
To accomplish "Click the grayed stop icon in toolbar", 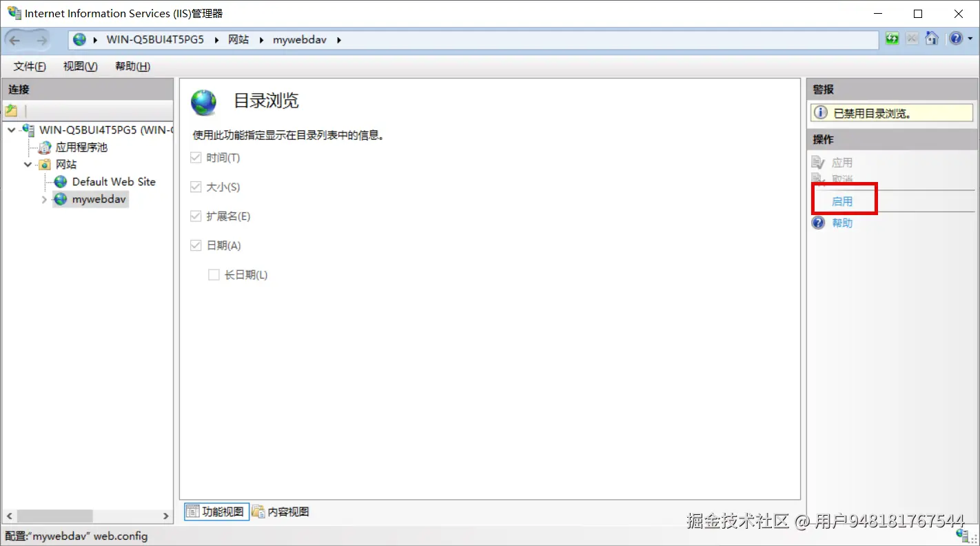I will (912, 39).
